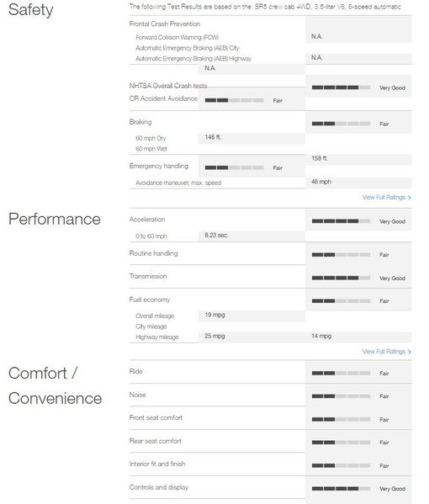Click the chevron beside Performance View Full Ratings
Viewport: 429px width, 504px height.
tap(410, 352)
